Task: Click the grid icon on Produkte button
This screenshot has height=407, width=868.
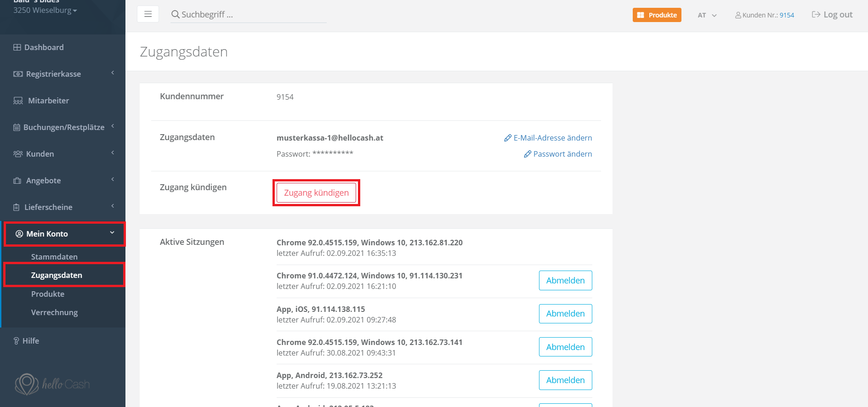Action: (x=641, y=15)
